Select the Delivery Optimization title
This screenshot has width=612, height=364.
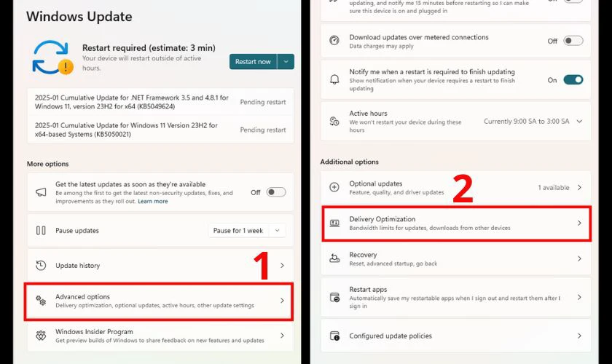tap(382, 219)
